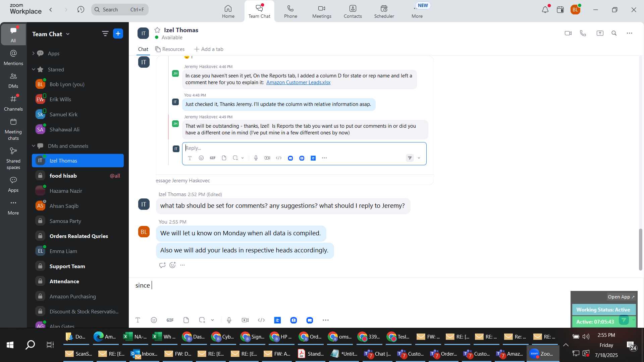Open Amazon Customer Leads.xlsx link
The width and height of the screenshot is (644, 362).
298,82
